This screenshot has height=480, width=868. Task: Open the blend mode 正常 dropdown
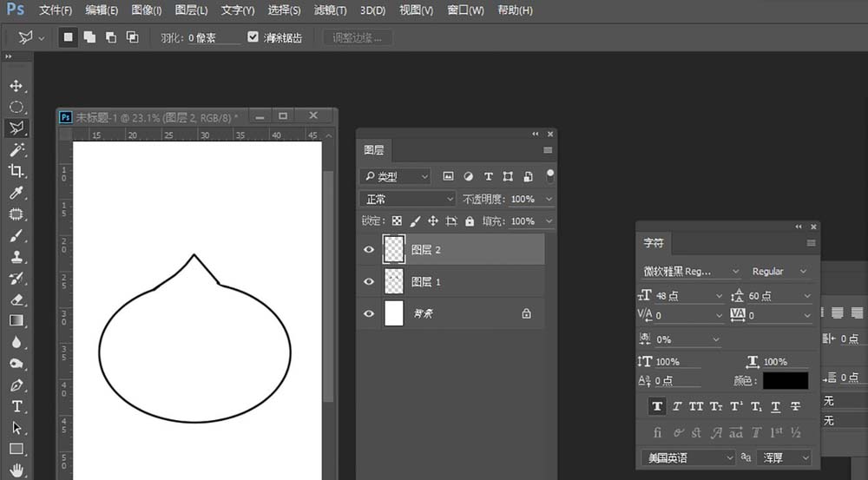pyautogui.click(x=408, y=199)
